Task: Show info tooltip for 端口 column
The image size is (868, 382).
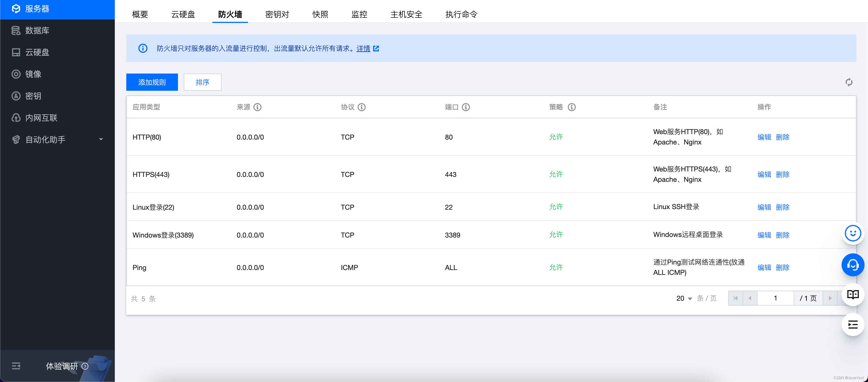Action: 466,107
